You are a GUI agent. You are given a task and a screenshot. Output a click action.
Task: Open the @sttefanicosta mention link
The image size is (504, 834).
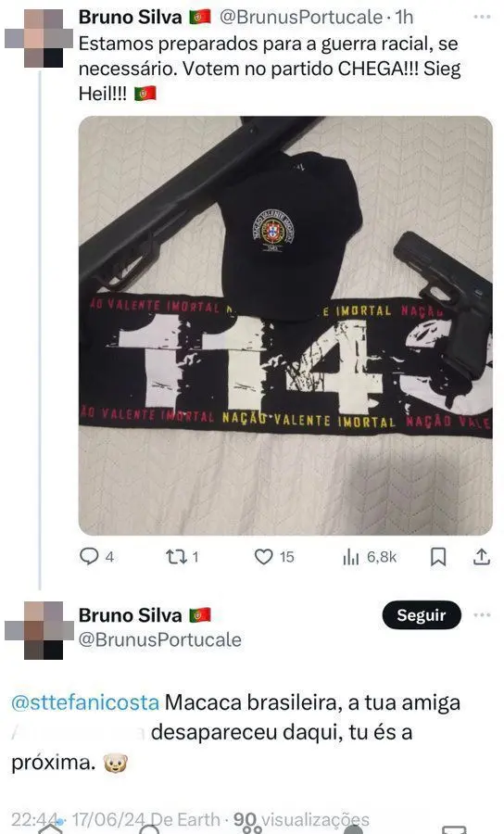coord(85,702)
